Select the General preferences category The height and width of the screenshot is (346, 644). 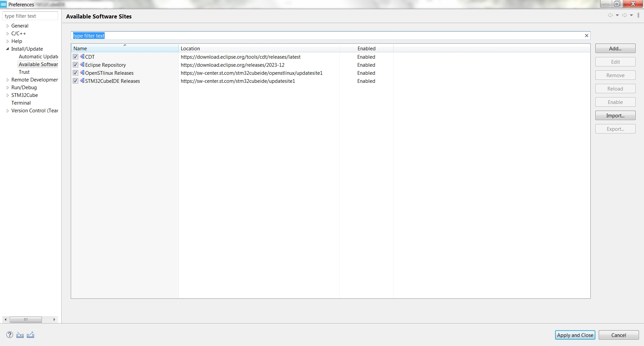coord(20,26)
